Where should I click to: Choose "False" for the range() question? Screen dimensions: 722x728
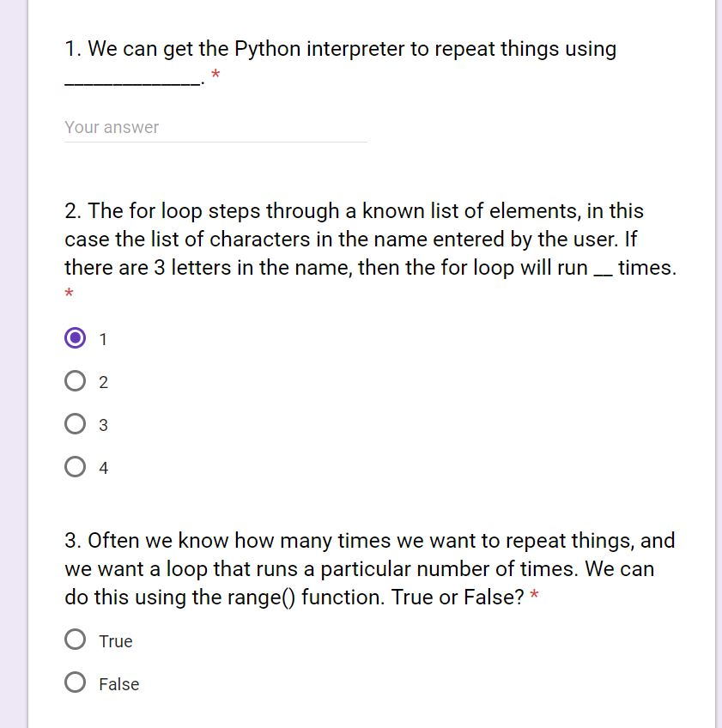click(x=76, y=681)
